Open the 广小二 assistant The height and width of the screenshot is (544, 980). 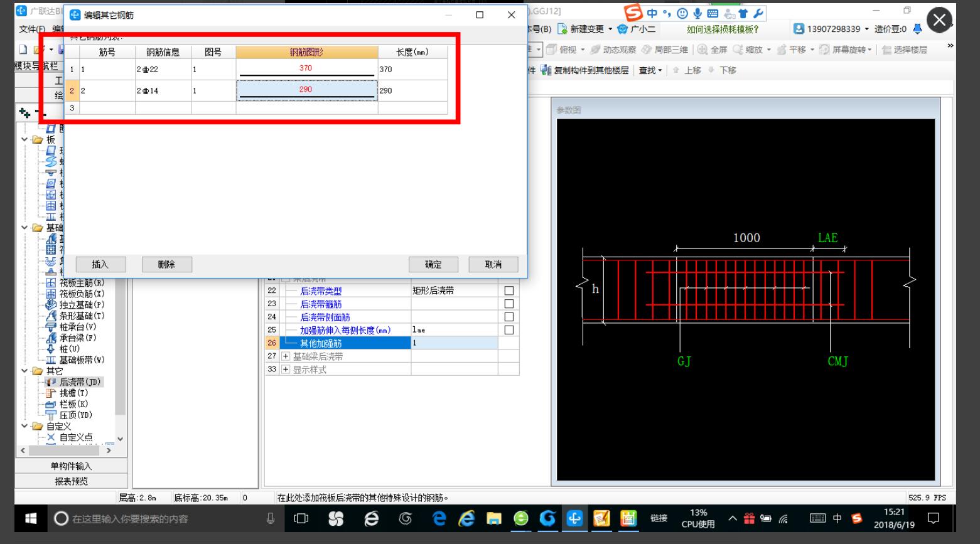637,29
